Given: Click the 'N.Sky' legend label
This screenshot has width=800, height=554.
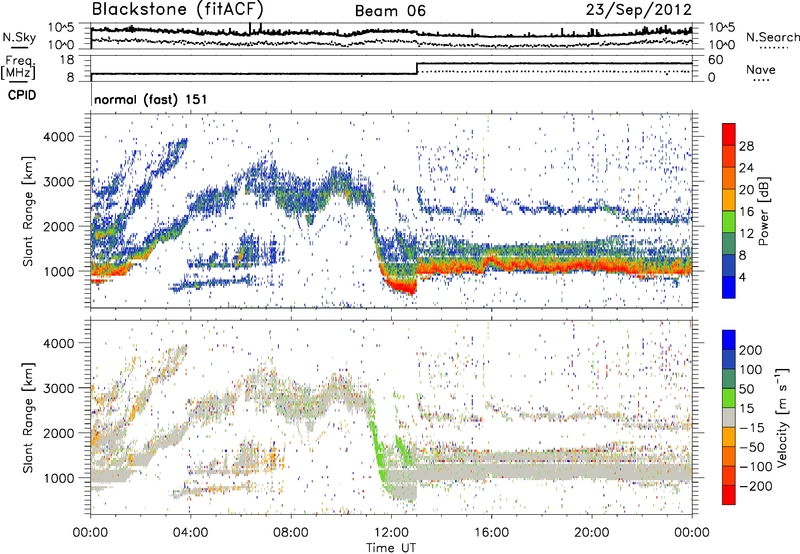Looking at the screenshot, I should coord(19,37).
